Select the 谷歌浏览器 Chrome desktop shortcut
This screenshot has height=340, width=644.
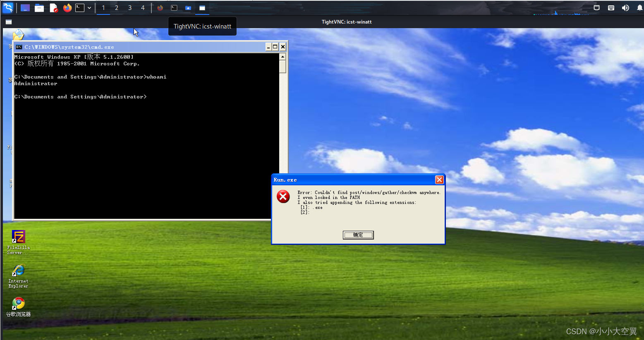[19, 307]
